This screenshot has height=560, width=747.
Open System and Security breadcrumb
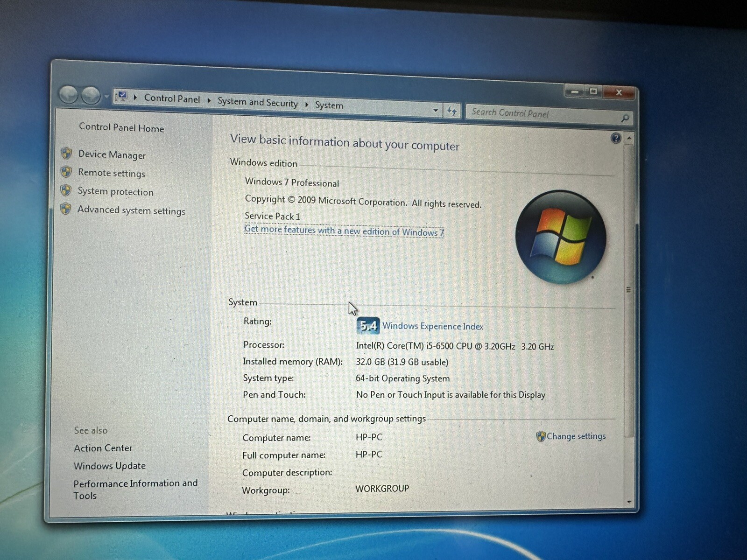258,102
